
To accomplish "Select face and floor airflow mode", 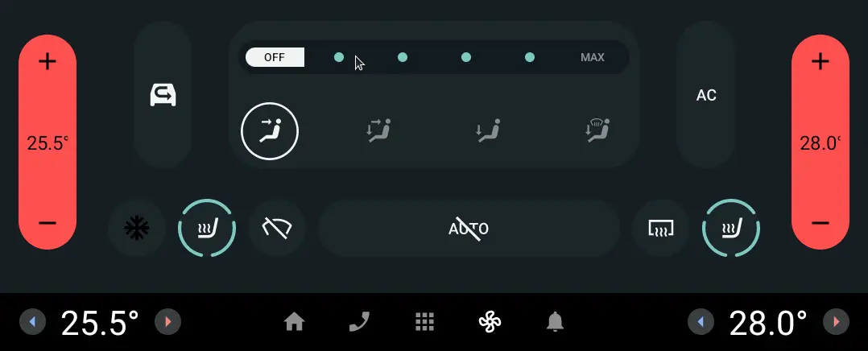I will (378, 131).
